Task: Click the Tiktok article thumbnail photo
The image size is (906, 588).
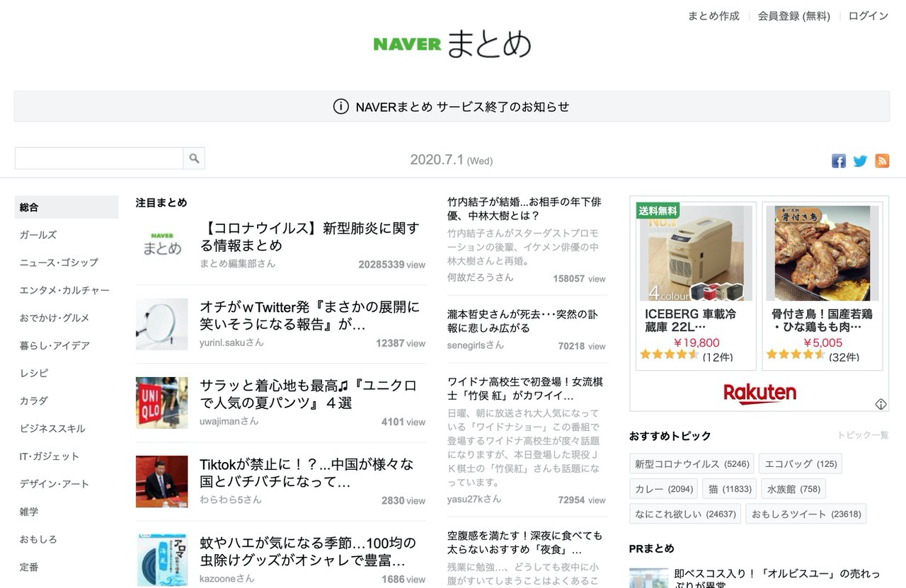Action: click(162, 482)
